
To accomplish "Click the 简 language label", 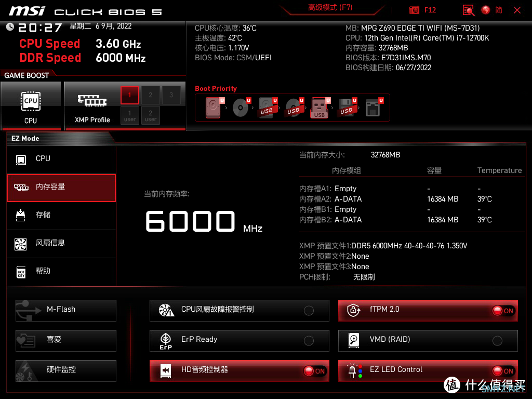I will tap(499, 10).
